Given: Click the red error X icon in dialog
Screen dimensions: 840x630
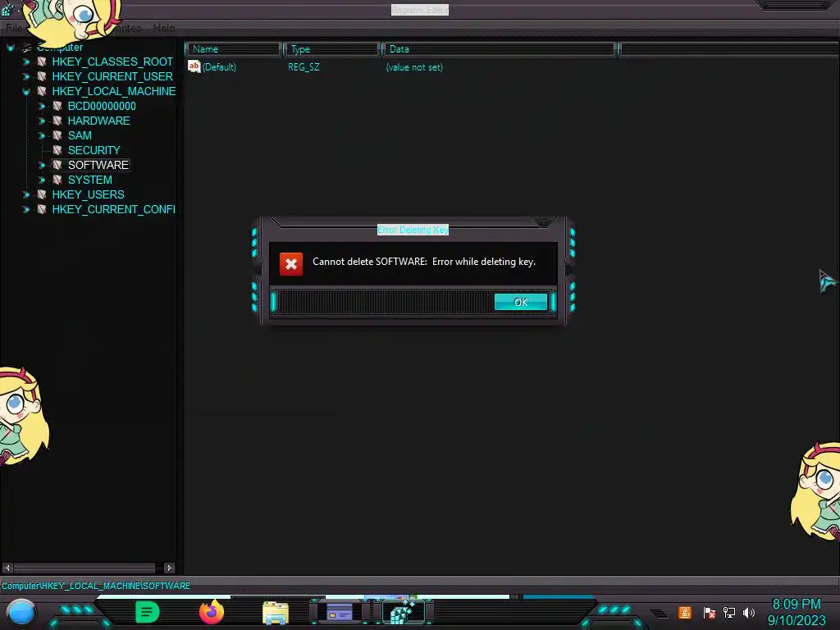Looking at the screenshot, I should coord(291,264).
